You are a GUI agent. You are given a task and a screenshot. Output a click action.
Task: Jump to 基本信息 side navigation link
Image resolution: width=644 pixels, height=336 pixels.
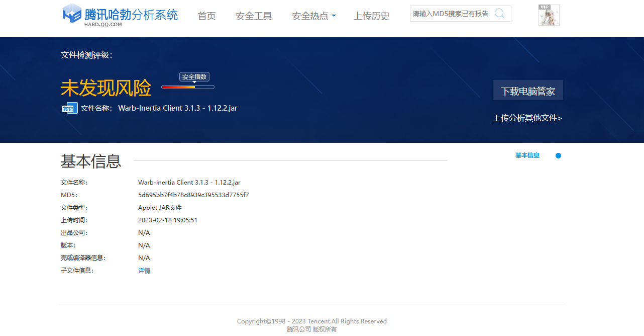tap(527, 155)
